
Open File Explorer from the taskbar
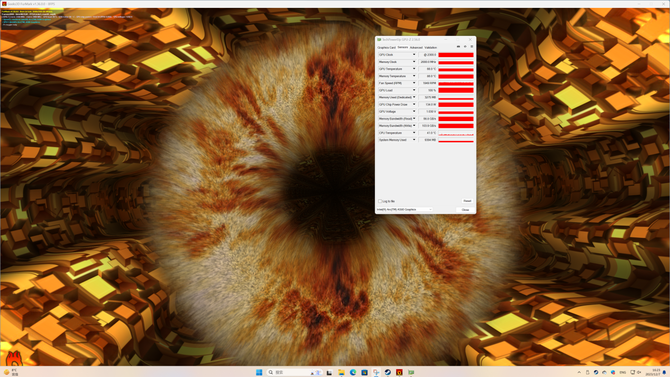point(341,372)
